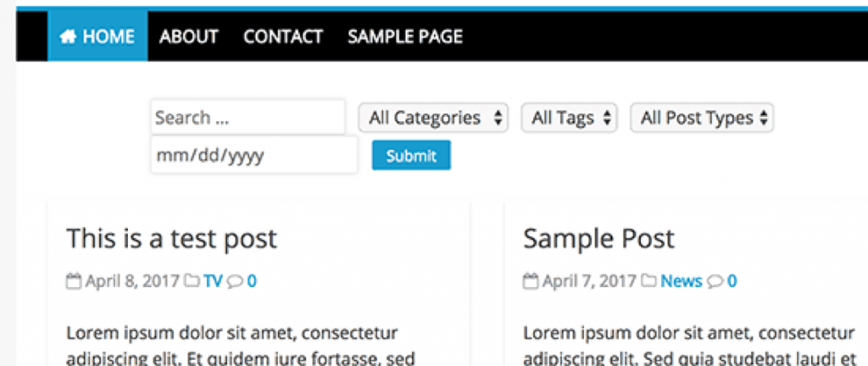Open the All Post Types selector
The image size is (868, 366).
[x=702, y=118]
